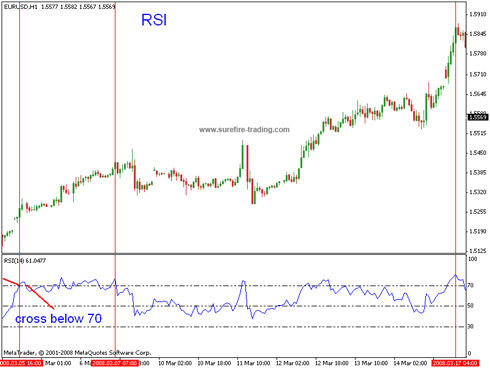This screenshot has width=490, height=368.
Task: Select the 'cross below 70' text label
Action: pos(58,319)
